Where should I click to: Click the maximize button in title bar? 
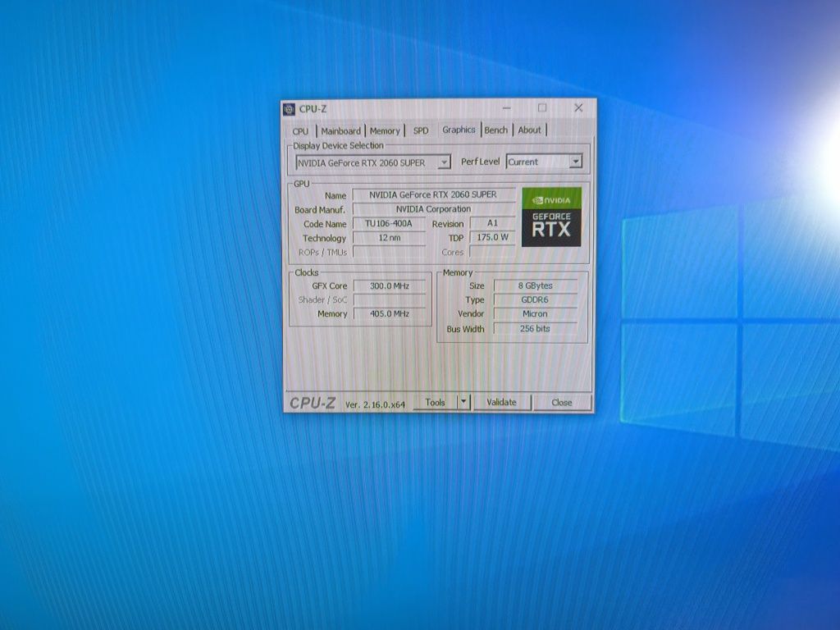[x=542, y=108]
